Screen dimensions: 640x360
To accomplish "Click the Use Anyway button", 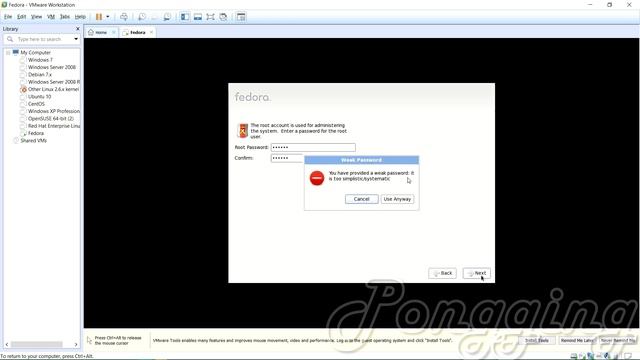I will 397,199.
